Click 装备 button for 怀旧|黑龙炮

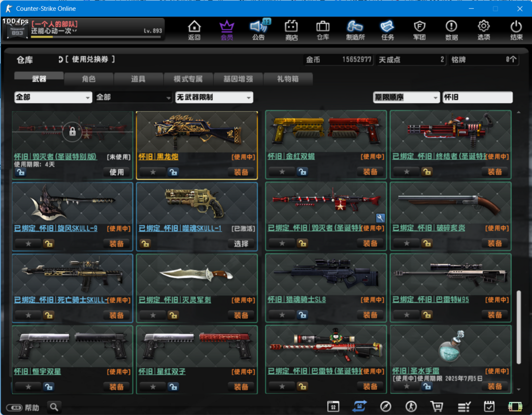(x=241, y=172)
